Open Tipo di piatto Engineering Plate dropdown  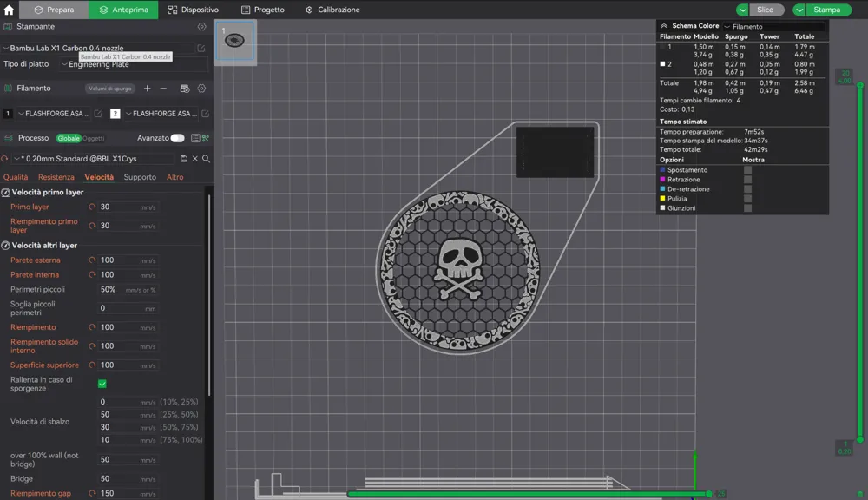pos(134,64)
